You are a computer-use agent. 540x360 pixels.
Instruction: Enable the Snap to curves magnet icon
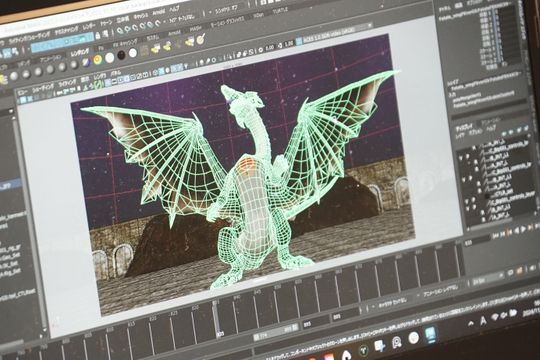pos(127,30)
